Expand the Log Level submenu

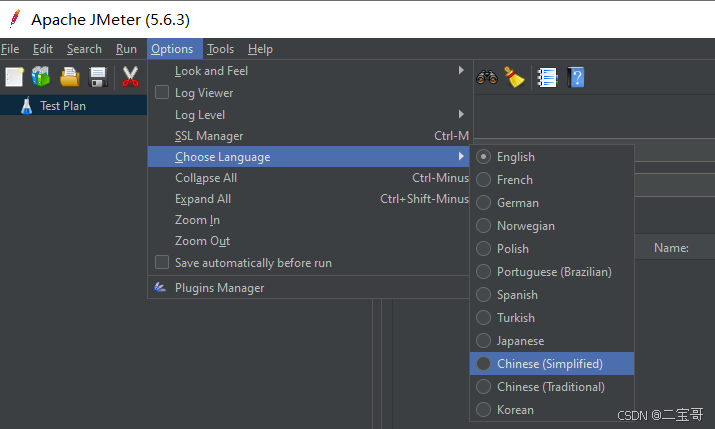[x=309, y=114]
